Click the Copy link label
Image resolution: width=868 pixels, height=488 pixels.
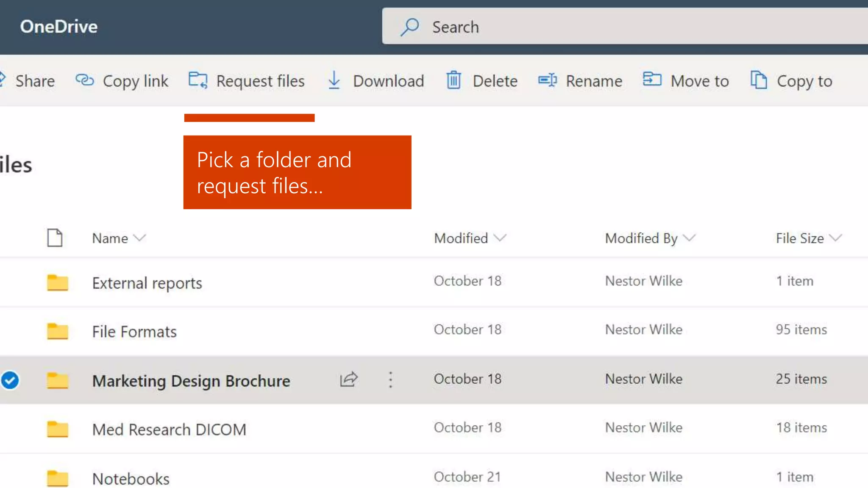tap(135, 81)
